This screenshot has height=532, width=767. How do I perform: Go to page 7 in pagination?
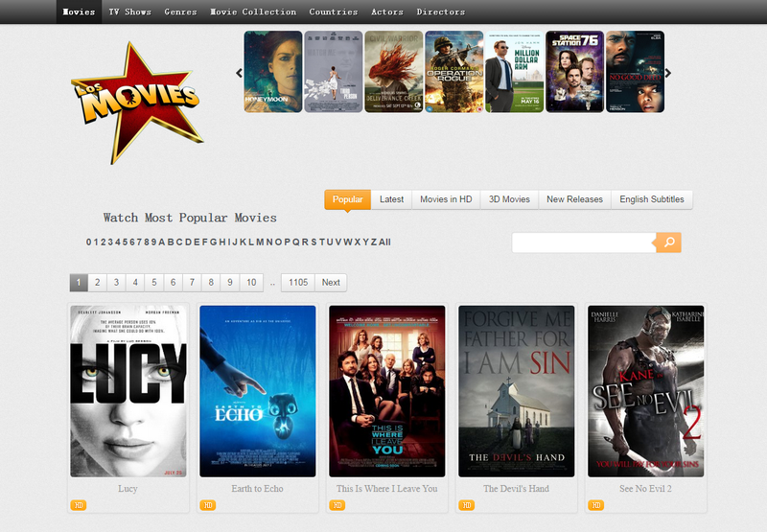[193, 283]
